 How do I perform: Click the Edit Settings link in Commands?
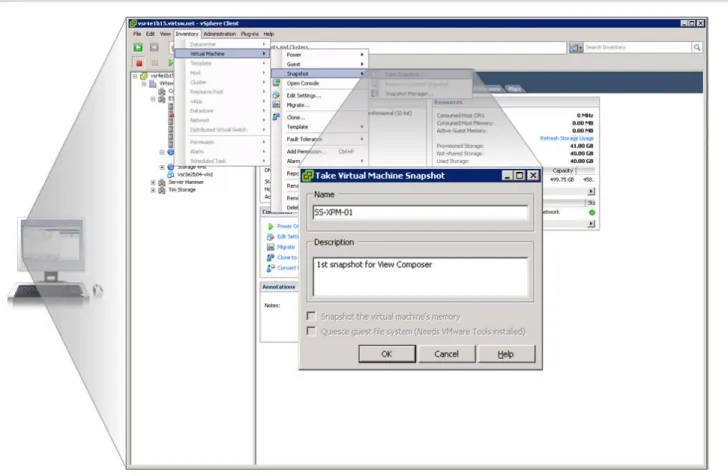point(288,236)
